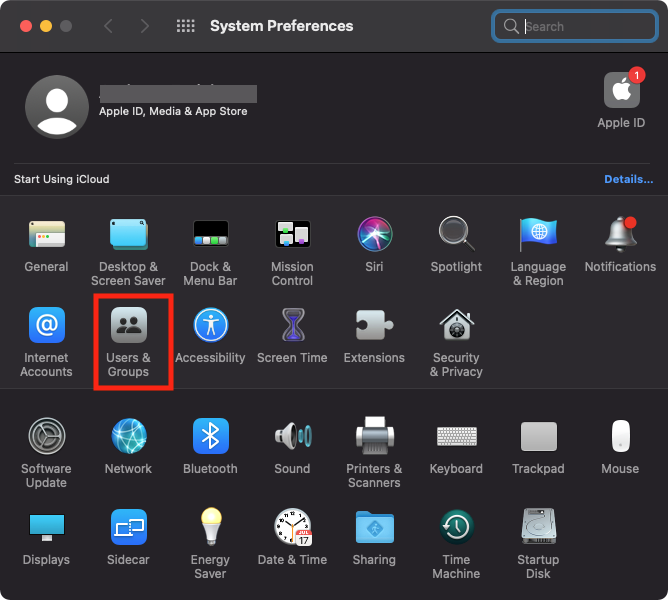Show all preferences grid button

[186, 26]
